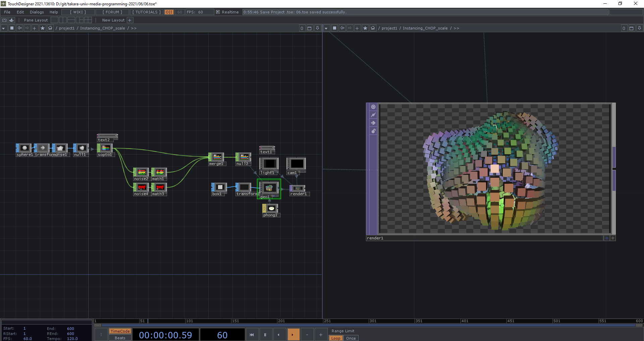Switch timeline display to Beats
Screen dimensions: 644x341
tap(120, 338)
